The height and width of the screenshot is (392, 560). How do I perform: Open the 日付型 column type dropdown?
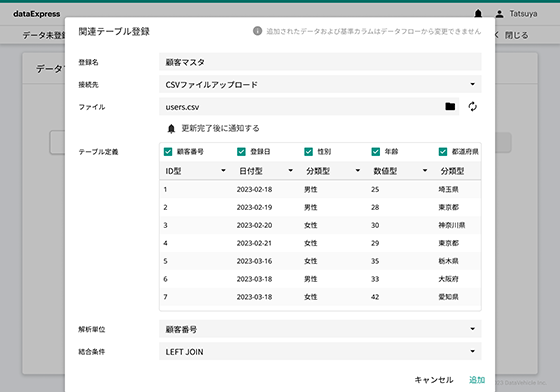coord(266,171)
